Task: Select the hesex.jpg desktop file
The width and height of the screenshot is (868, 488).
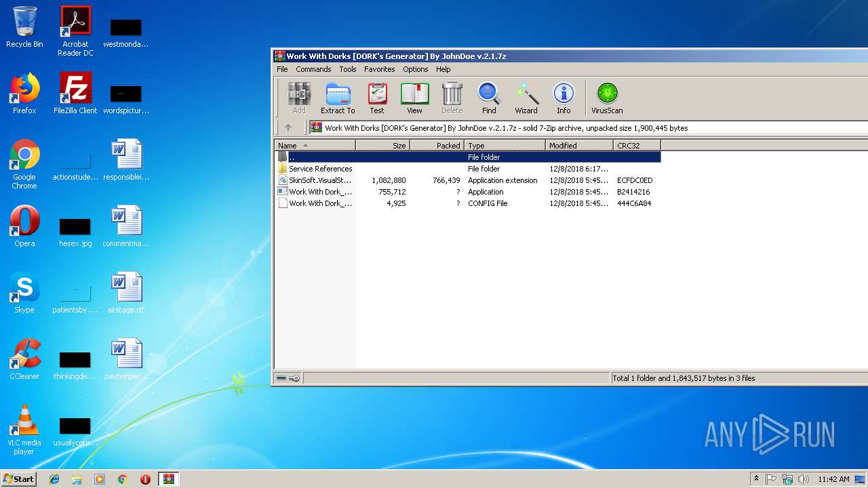Action: [x=75, y=232]
